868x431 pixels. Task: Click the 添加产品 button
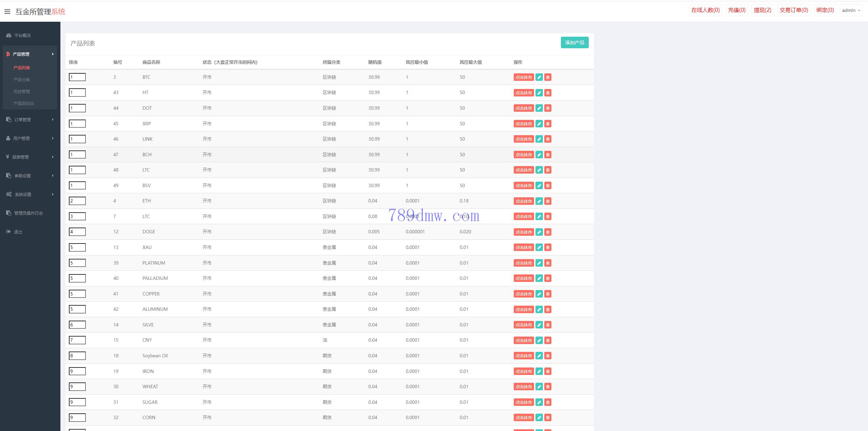pos(574,42)
